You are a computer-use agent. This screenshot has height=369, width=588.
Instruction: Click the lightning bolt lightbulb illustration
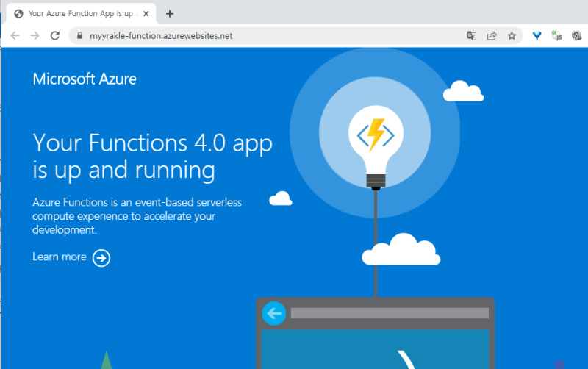point(376,147)
